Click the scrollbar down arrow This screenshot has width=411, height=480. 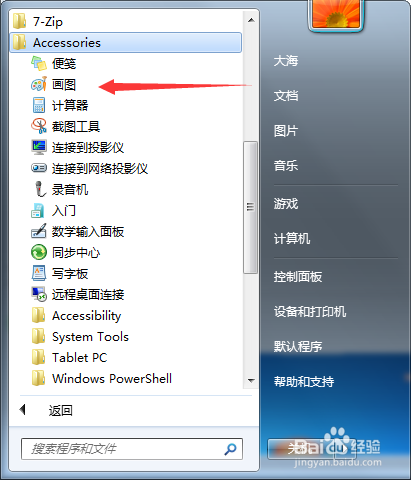pos(251,380)
